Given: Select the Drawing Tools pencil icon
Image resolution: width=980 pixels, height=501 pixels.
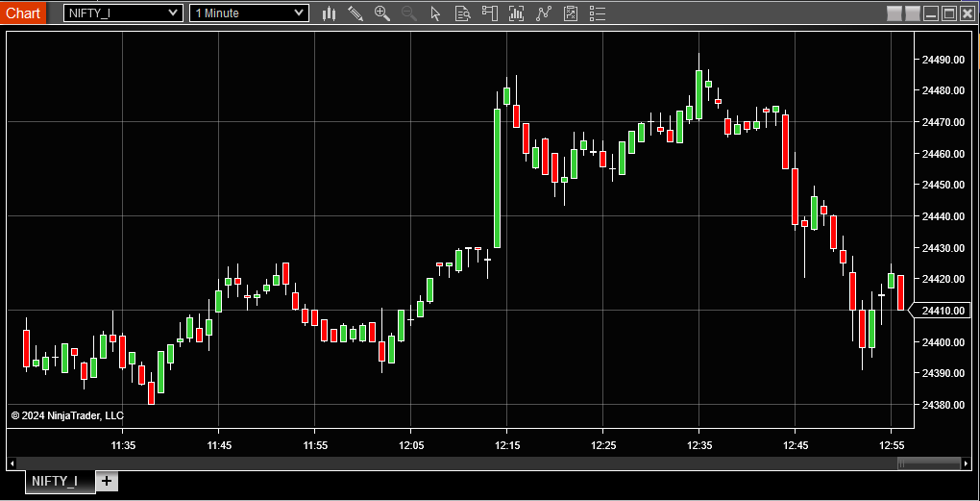Looking at the screenshot, I should coord(355,13).
